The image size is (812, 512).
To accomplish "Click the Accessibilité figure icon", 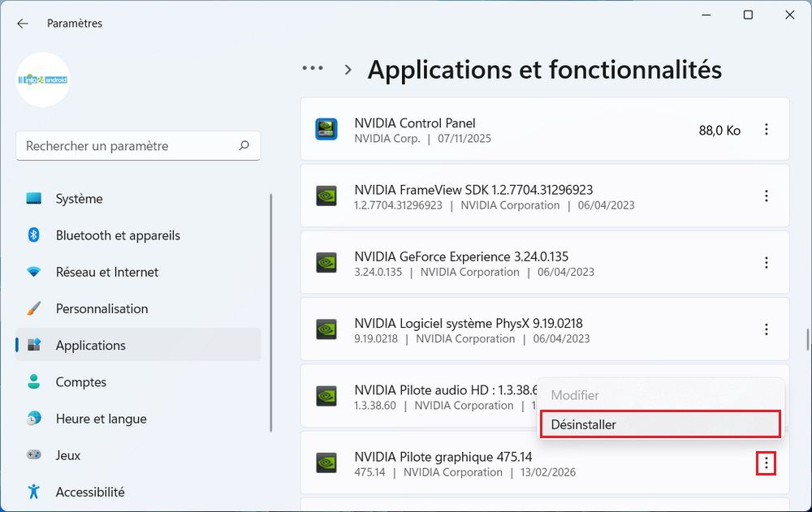I will 33,491.
